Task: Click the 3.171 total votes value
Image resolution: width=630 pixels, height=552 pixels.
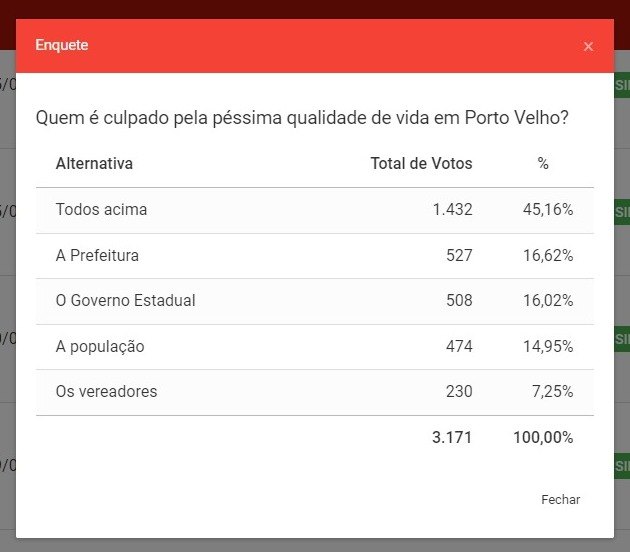Action: pyautogui.click(x=452, y=437)
